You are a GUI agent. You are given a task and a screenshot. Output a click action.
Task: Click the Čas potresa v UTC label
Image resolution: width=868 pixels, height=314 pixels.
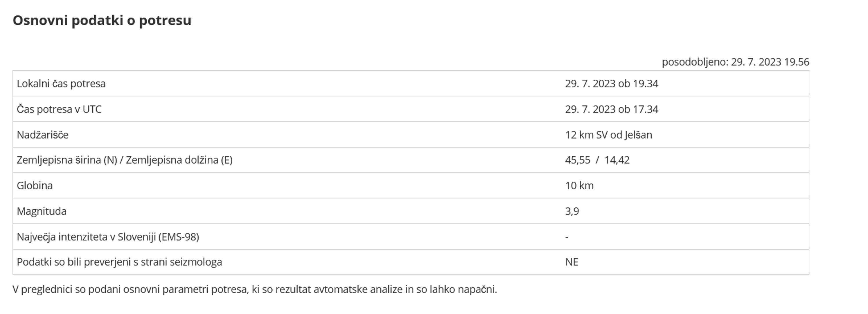click(59, 109)
